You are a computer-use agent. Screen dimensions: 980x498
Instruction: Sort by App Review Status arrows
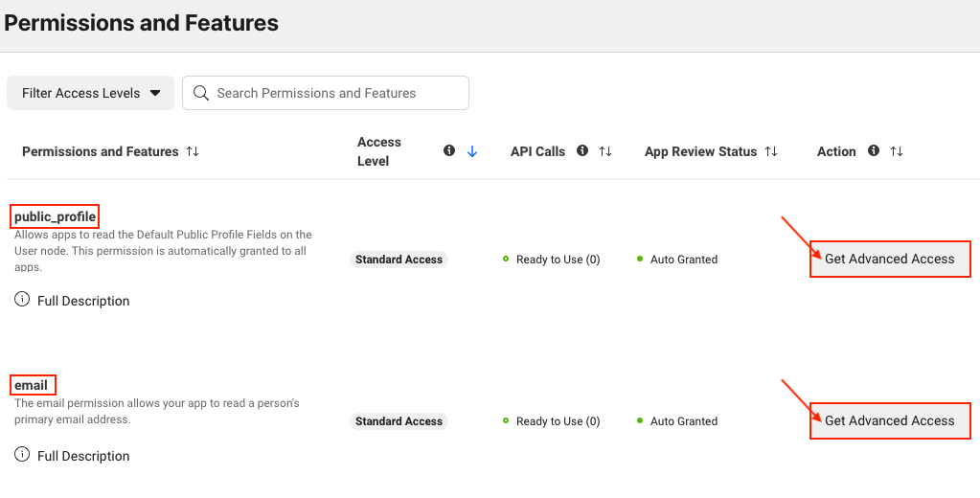click(771, 151)
